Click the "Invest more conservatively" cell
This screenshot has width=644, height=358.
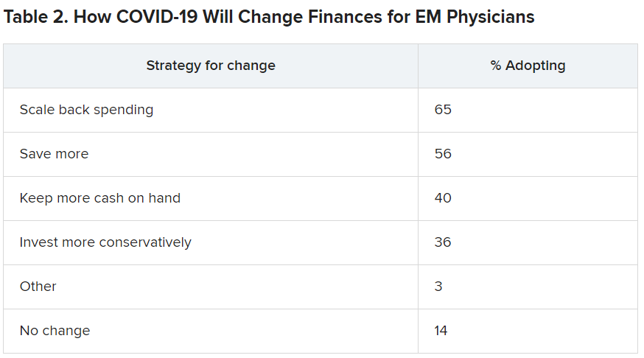pyautogui.click(x=105, y=242)
